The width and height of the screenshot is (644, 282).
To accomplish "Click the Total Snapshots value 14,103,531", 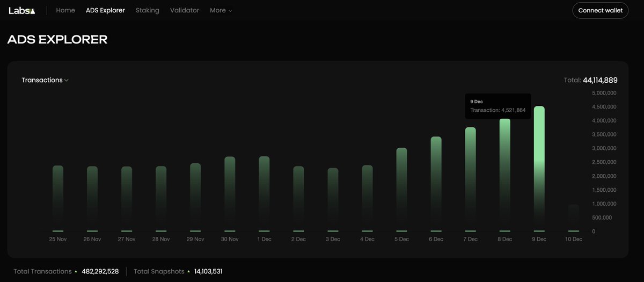I will [x=208, y=271].
